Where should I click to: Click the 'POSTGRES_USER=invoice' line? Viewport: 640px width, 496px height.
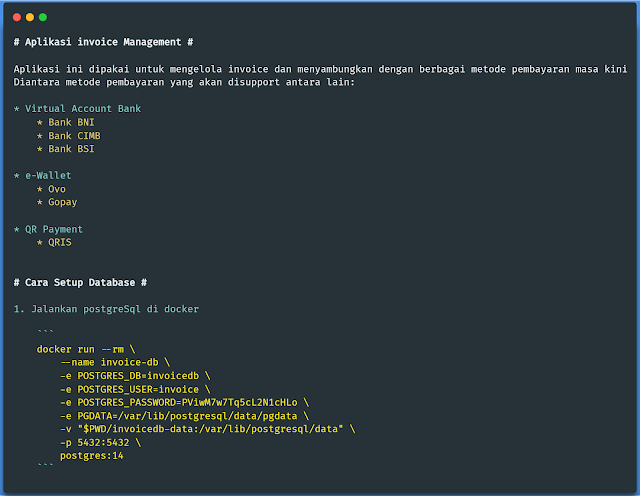pos(135,389)
